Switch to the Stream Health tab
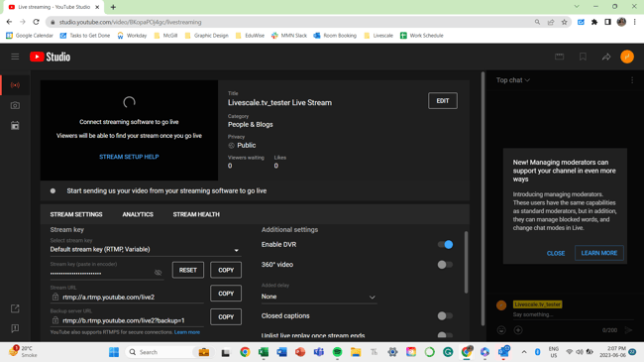Image resolution: width=644 pixels, height=362 pixels. [196, 214]
